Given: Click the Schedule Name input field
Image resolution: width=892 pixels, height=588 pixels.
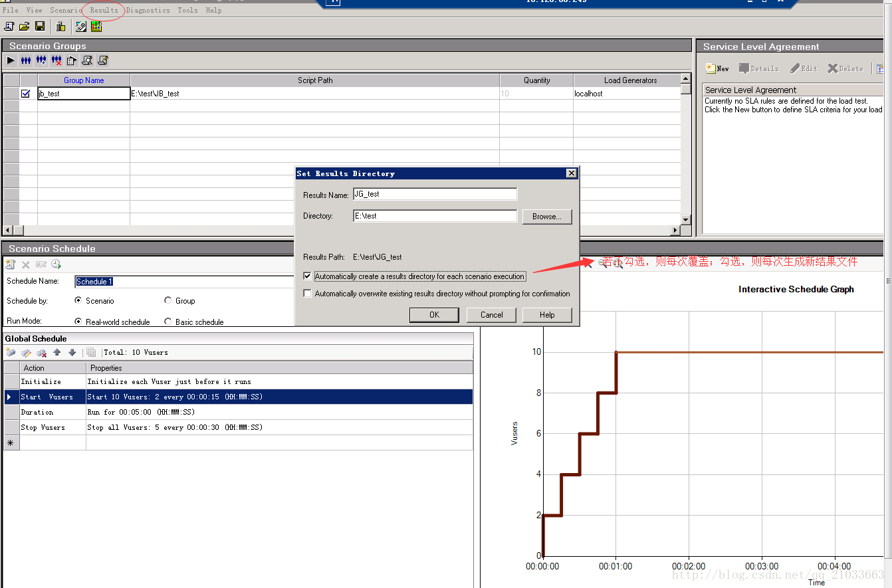Looking at the screenshot, I should pos(183,281).
